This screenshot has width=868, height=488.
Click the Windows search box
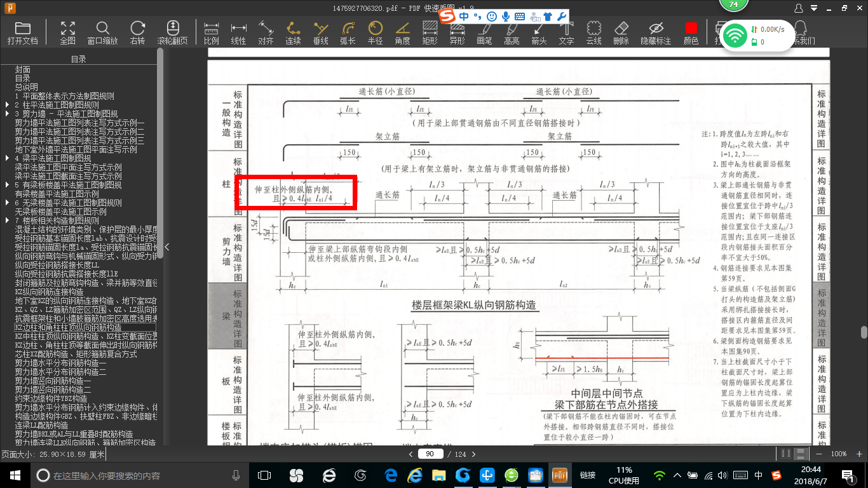pos(138,475)
